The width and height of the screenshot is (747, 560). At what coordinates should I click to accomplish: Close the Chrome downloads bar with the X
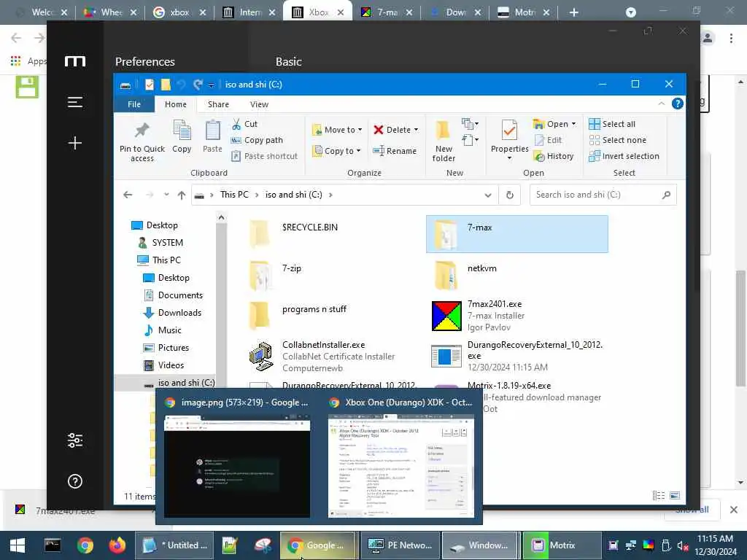coord(734,510)
